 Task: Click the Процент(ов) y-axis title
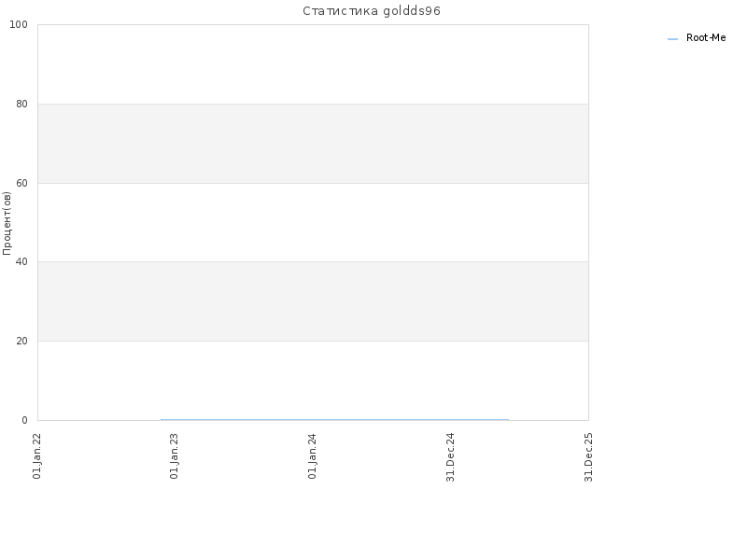point(7,223)
